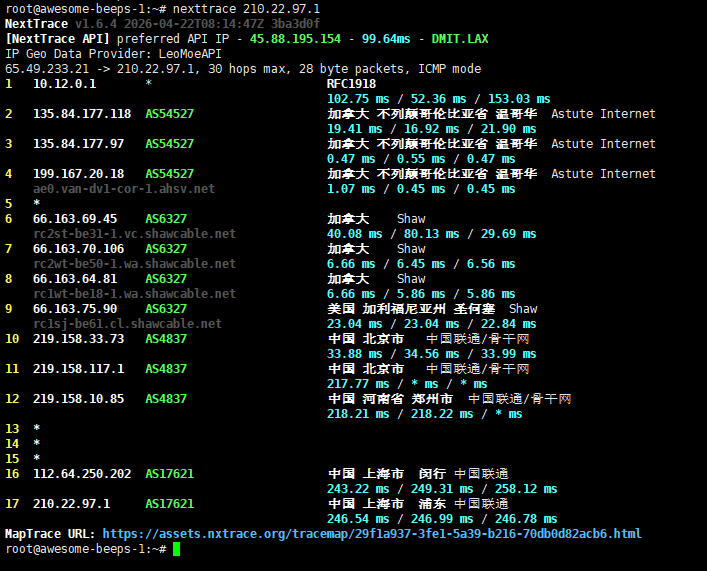The image size is (707, 571).
Task: Click hostname rc1sj-be61.cl.shawcable.net
Action: pyautogui.click(x=128, y=324)
